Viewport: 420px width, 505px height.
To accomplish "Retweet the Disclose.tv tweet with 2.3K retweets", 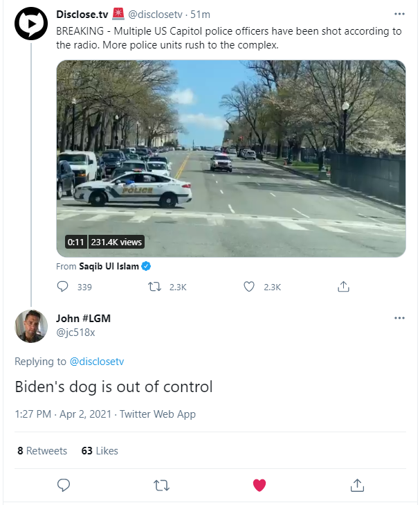I will click(x=154, y=287).
